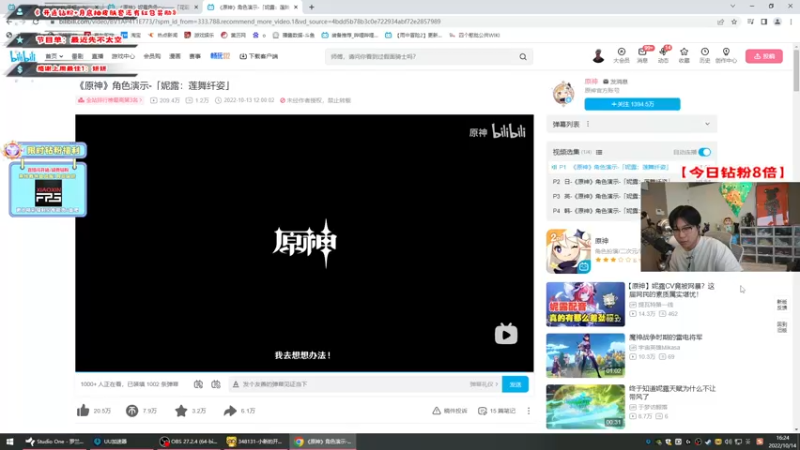Viewport: 800px width, 450px height.
Task: Open the 历史 history clock icon
Action: [x=705, y=56]
